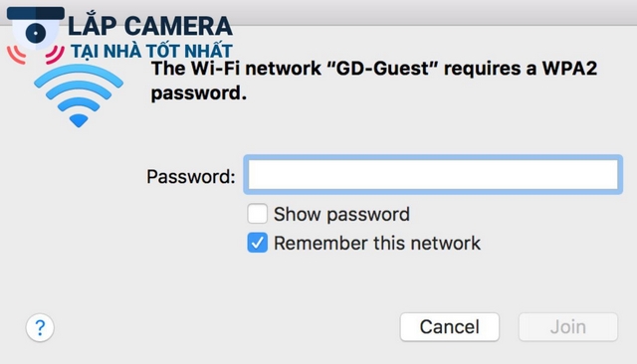Click the "LẮP CAMERA" watermark title
The height and width of the screenshot is (364, 637).
(150, 25)
